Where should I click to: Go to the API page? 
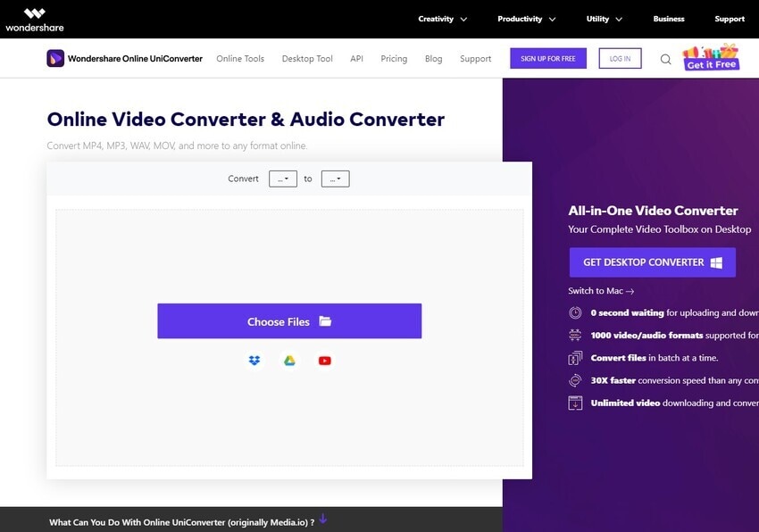(357, 59)
